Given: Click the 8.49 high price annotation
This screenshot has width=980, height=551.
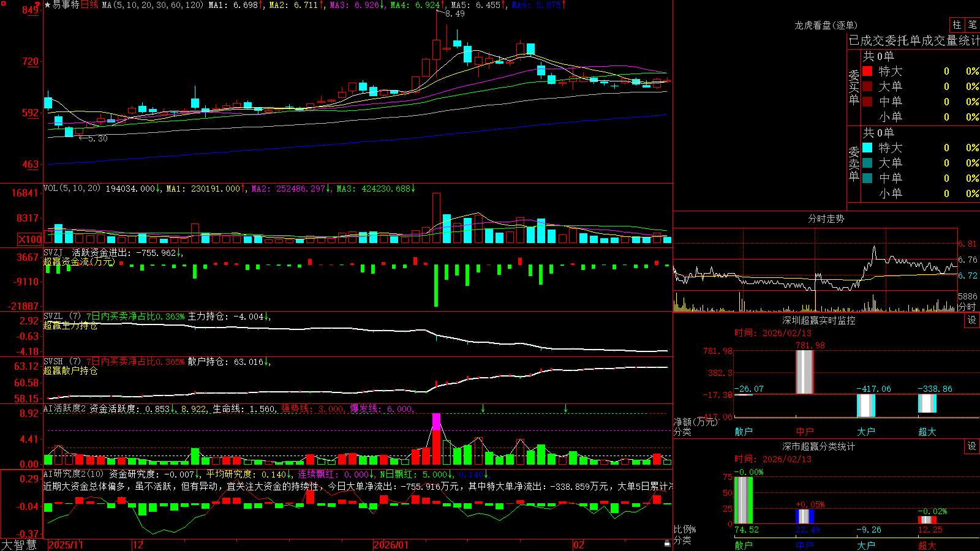Looking at the screenshot, I should 455,13.
